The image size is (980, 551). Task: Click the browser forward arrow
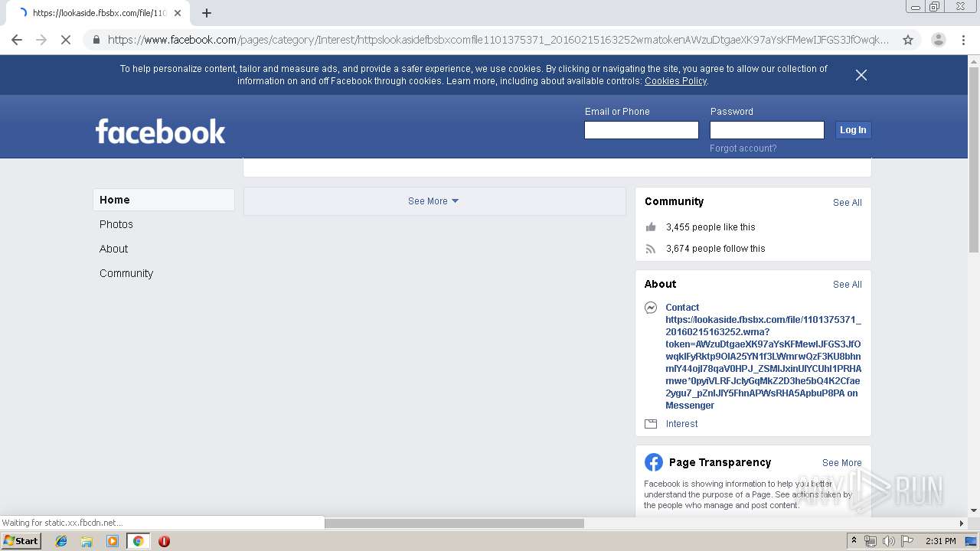click(41, 40)
